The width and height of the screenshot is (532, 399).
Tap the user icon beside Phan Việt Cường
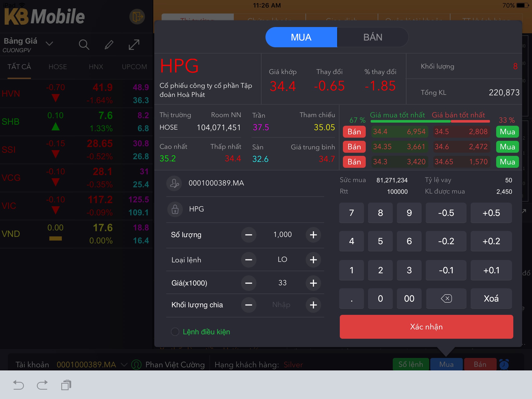pyautogui.click(x=136, y=365)
